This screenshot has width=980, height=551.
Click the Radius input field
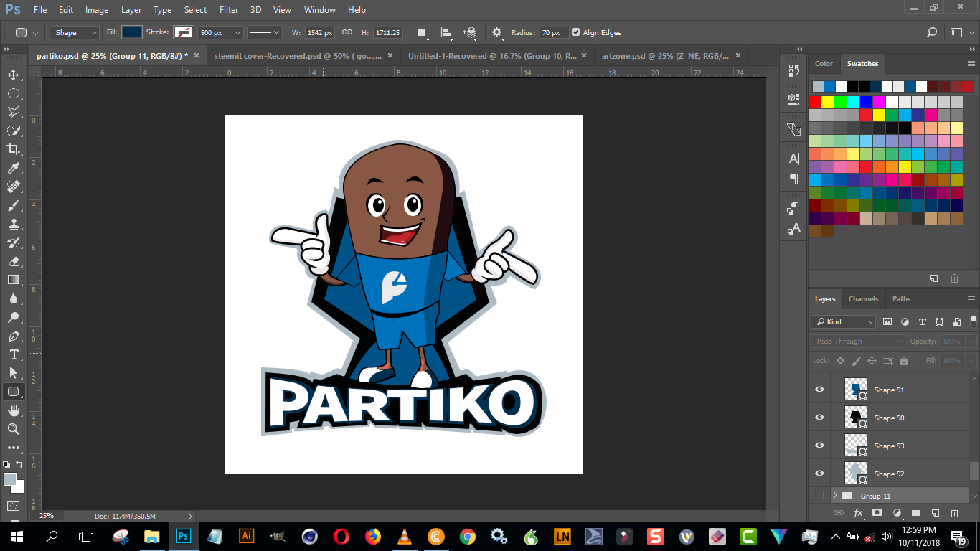coord(555,32)
